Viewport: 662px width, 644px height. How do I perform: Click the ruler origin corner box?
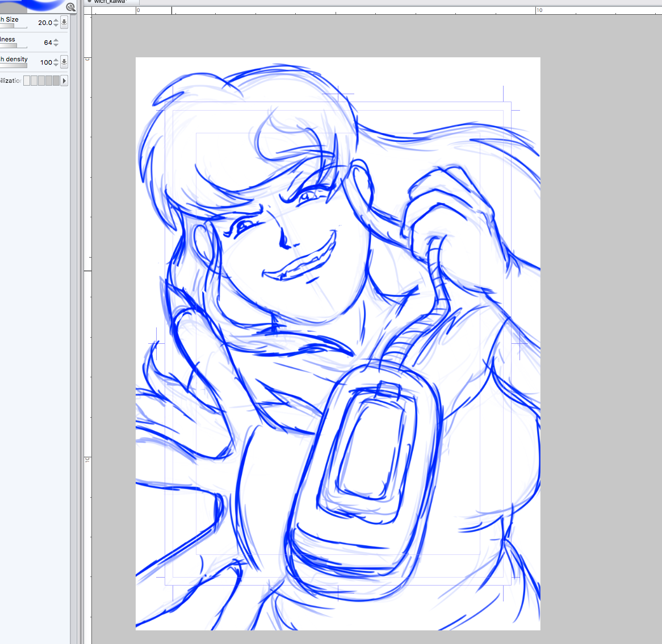87,10
